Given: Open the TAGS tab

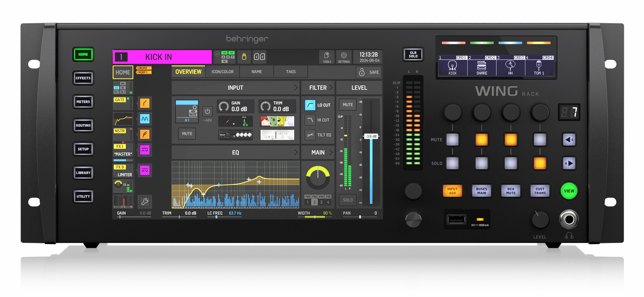Looking at the screenshot, I should pos(291,72).
